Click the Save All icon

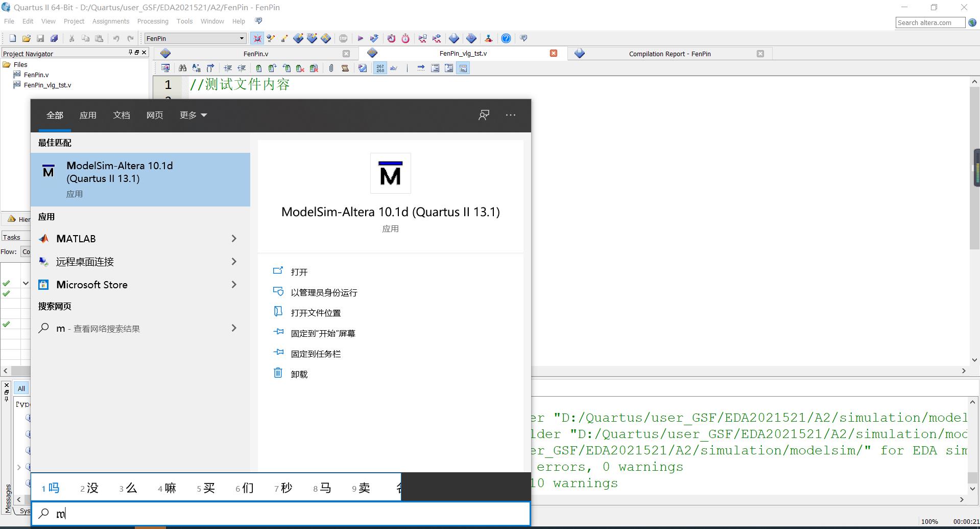[x=54, y=38]
